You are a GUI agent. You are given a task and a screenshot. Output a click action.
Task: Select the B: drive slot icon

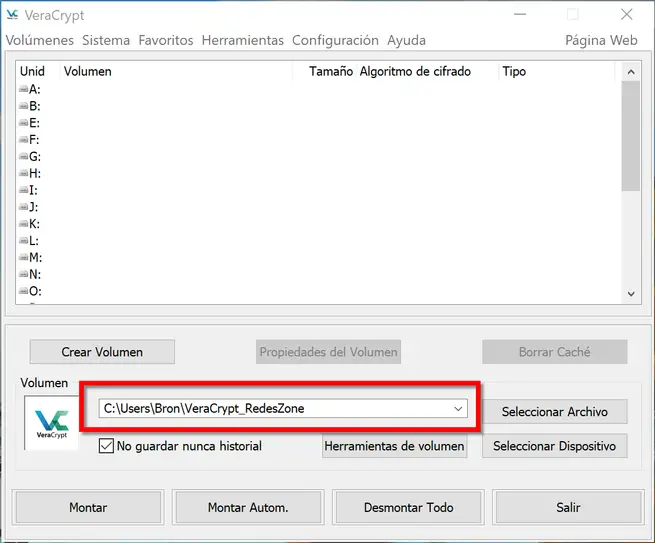tap(23, 106)
